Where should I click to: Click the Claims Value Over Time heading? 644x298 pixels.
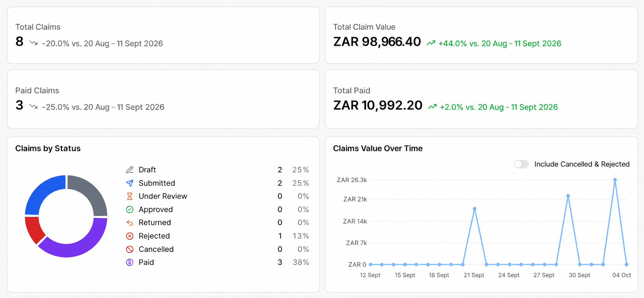coord(378,148)
